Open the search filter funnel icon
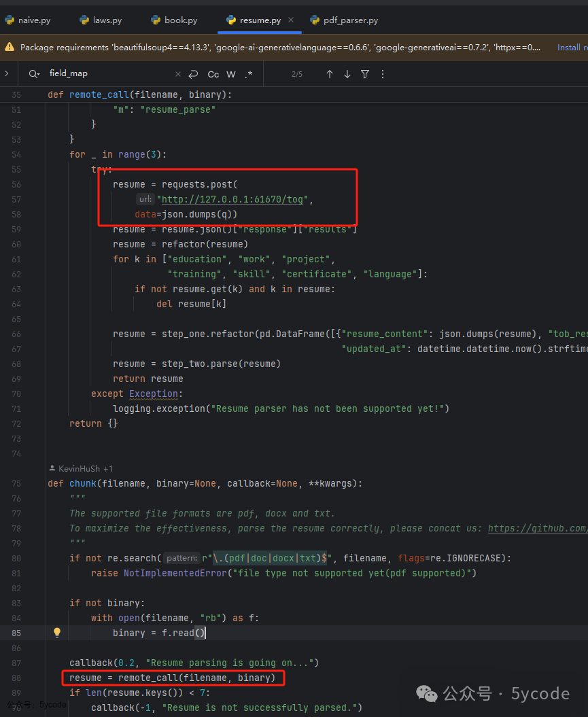This screenshot has width=588, height=717. (365, 74)
